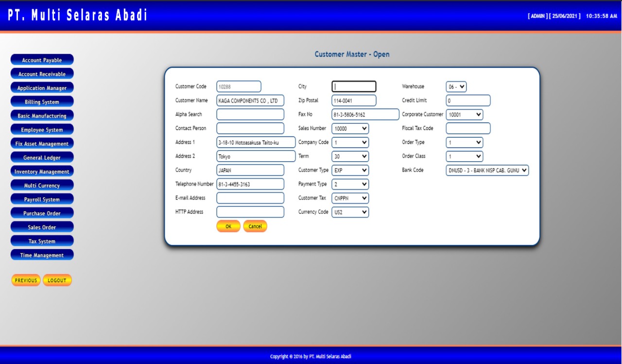
Task: Click the ADMIN date and time status text
Action: click(572, 16)
